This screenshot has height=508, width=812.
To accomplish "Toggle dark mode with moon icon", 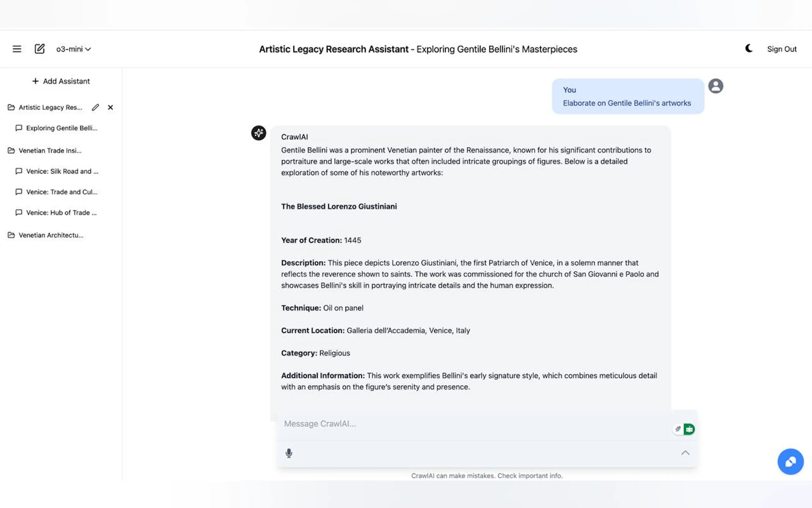I will [749, 49].
